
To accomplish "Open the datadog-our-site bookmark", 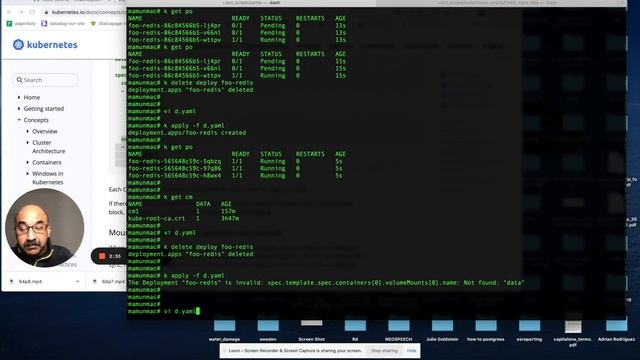I will coord(63,24).
